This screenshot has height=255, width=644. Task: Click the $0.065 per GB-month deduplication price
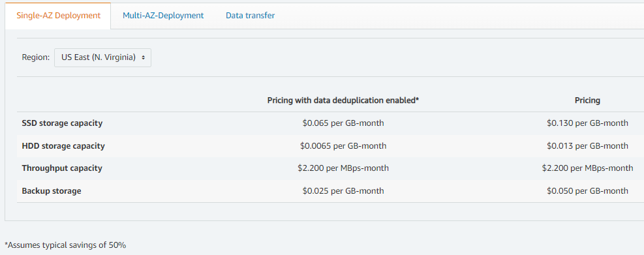[x=343, y=123]
